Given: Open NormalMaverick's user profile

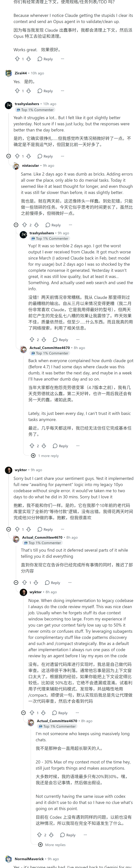Looking at the screenshot, I should click(x=29, y=859).
